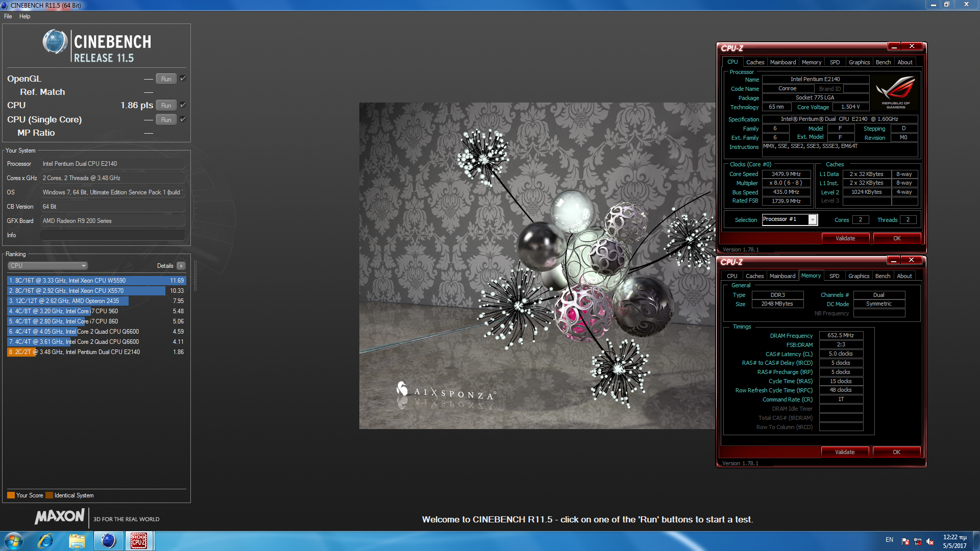Click the rendered scene image

pos(537,265)
